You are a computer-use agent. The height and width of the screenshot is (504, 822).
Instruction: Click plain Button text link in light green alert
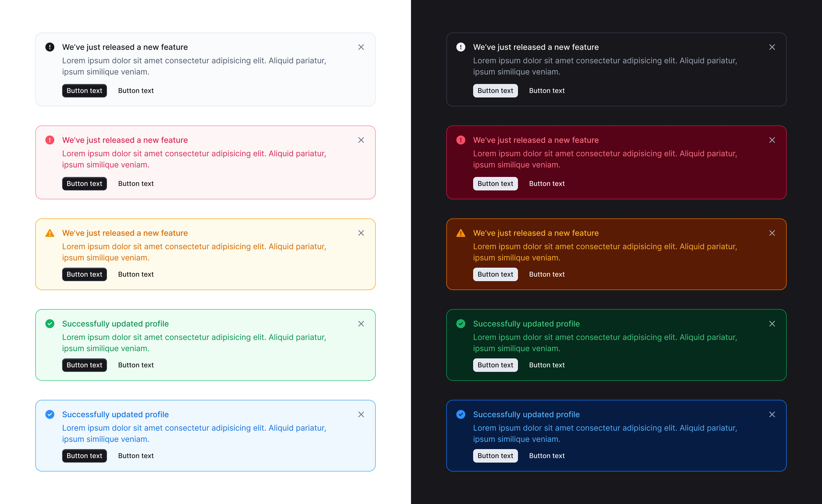(136, 365)
